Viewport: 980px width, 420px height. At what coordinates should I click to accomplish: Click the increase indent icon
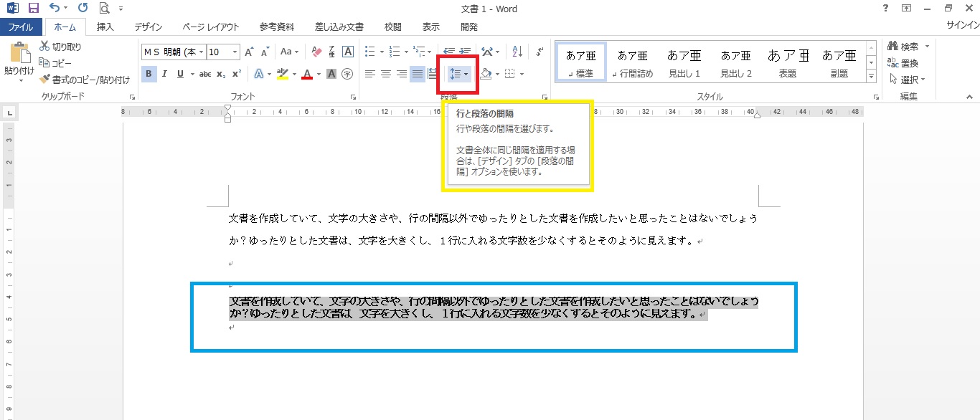pos(466,52)
